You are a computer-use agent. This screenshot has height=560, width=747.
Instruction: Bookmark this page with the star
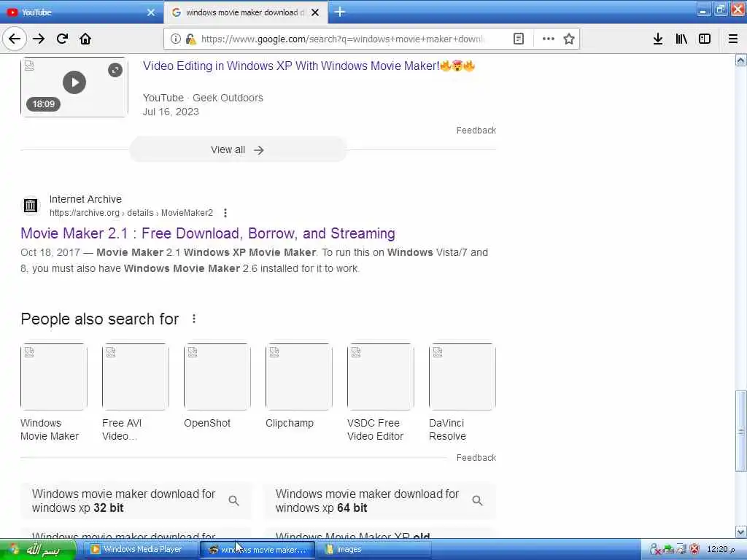click(569, 39)
